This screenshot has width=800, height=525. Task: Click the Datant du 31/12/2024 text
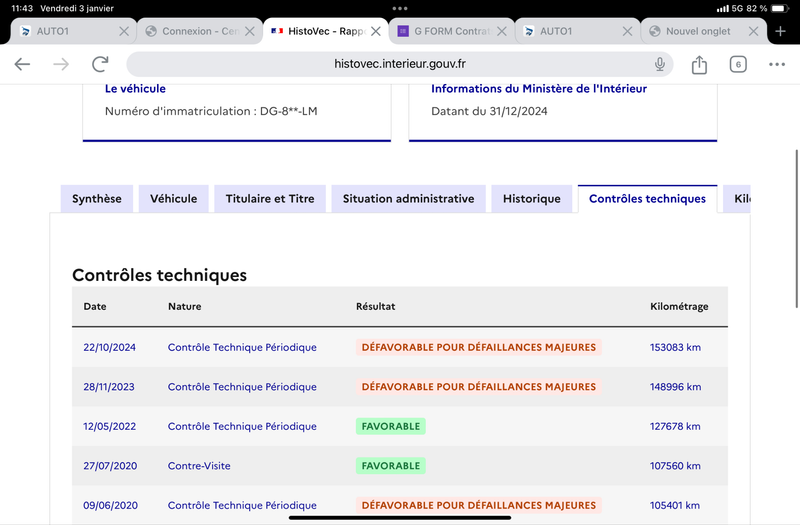(489, 111)
